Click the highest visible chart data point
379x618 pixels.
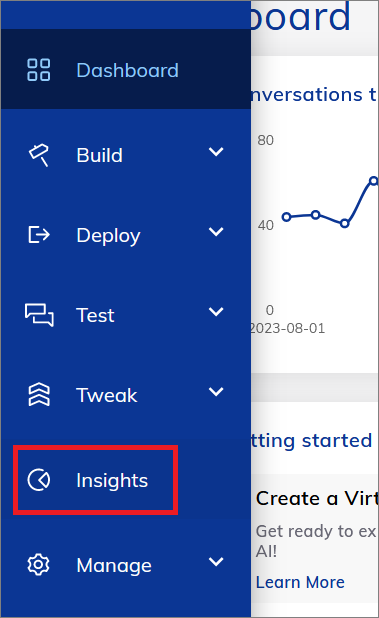373,181
